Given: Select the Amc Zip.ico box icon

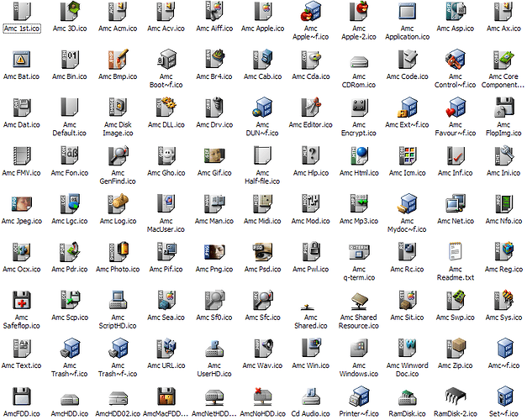Looking at the screenshot, I should (x=456, y=349).
